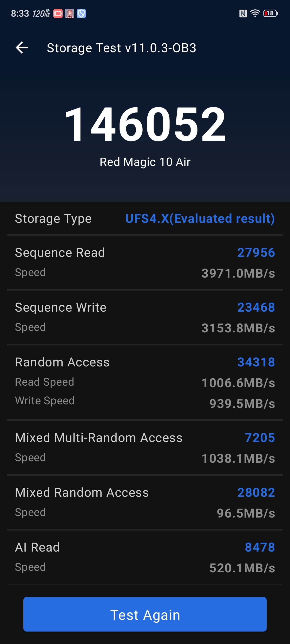Tap the anime avatar notification icon
This screenshot has height=644, width=290.
coord(70,14)
